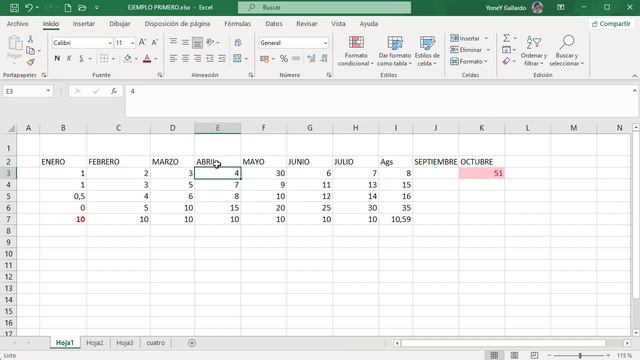Click the borders icon in Fuente group

[x=104, y=58]
